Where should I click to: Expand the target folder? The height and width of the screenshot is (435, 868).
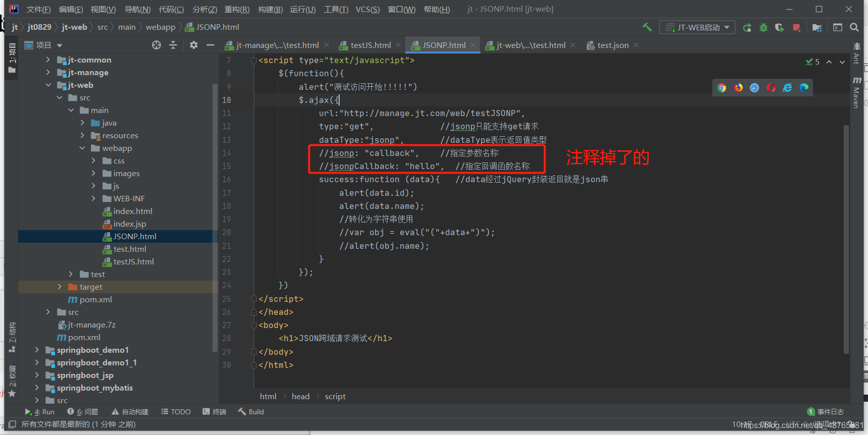60,287
